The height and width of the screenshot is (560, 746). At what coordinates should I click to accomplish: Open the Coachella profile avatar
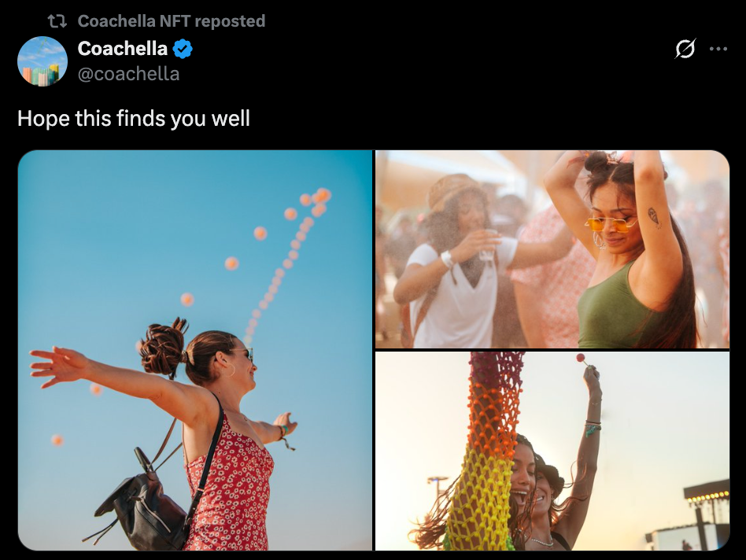(42, 61)
